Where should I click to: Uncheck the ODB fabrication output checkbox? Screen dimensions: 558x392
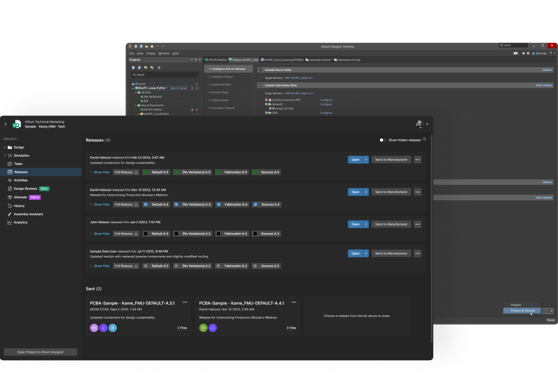pyautogui.click(x=266, y=113)
